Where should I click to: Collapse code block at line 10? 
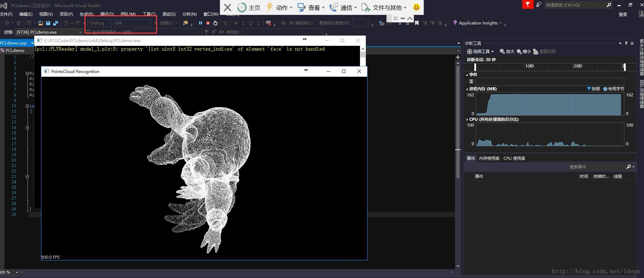27,106
